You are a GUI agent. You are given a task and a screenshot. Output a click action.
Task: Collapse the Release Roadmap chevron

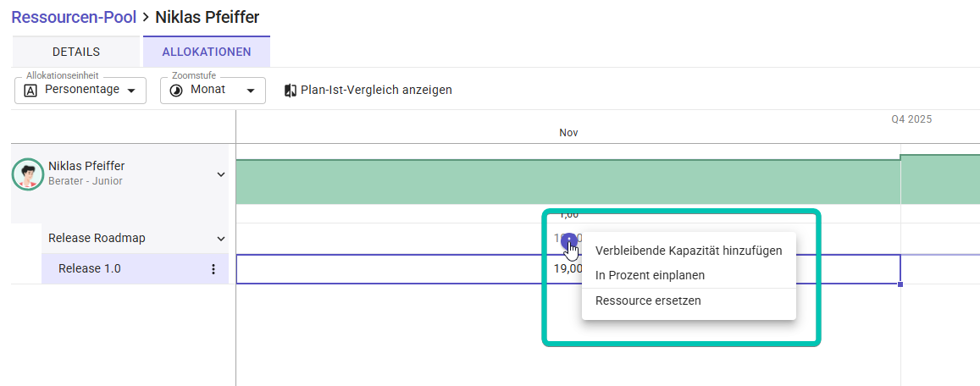pyautogui.click(x=221, y=239)
